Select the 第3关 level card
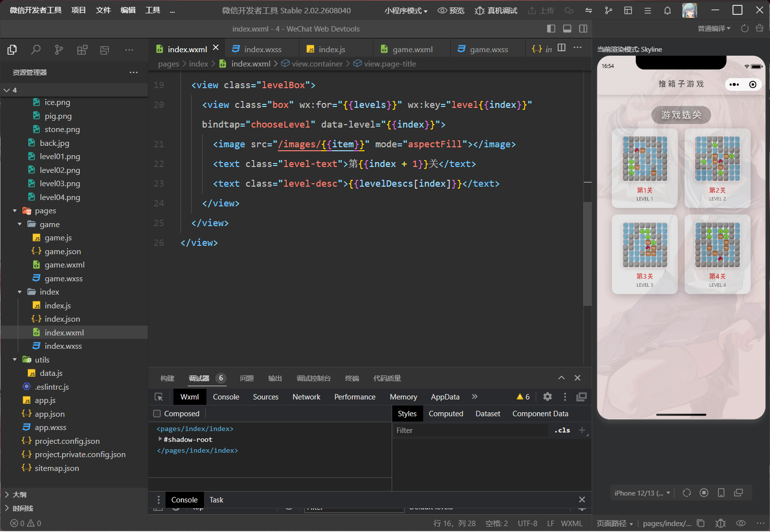The image size is (770, 532). point(645,254)
